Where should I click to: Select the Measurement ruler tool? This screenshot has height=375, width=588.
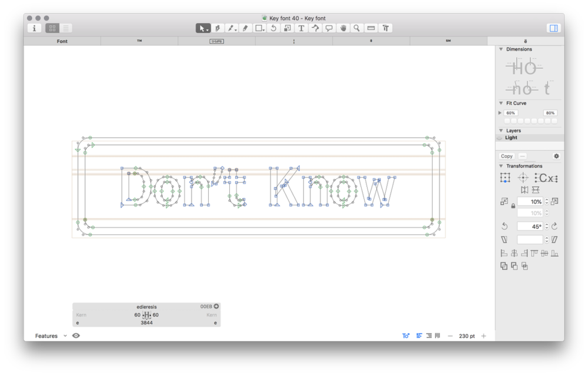(x=371, y=28)
